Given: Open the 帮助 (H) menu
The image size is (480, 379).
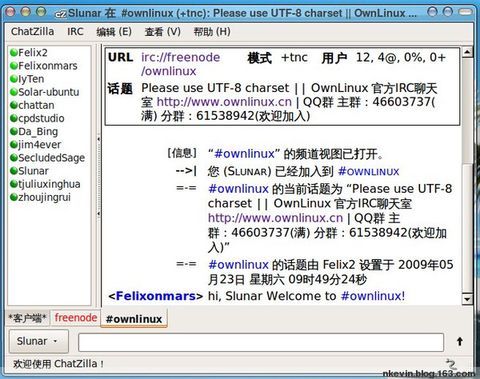Looking at the screenshot, I should pos(212,32).
